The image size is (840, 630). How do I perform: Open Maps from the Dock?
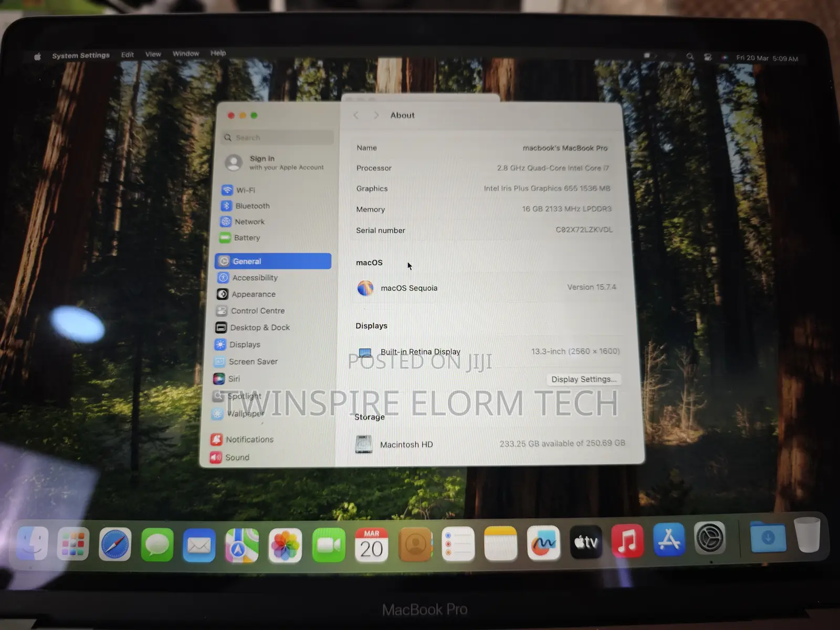(242, 545)
